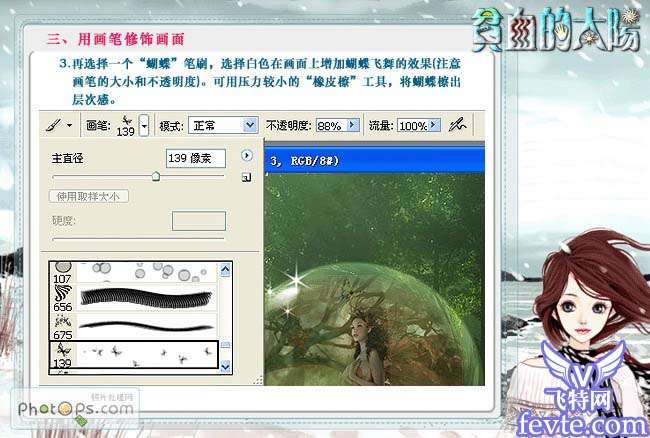Image resolution: width=650 pixels, height=438 pixels.
Task: Select the Brush tool icon in options bar
Action: point(54,125)
